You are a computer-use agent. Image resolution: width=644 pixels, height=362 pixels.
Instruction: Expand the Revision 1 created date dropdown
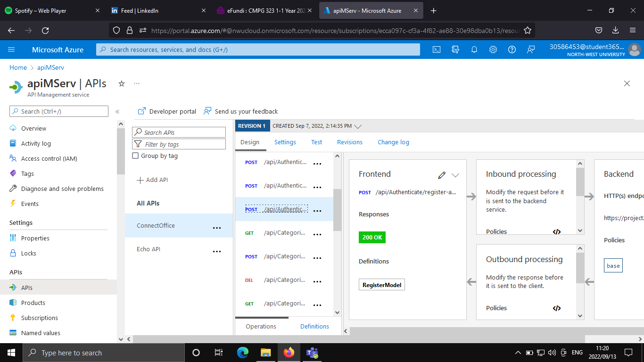point(358,126)
